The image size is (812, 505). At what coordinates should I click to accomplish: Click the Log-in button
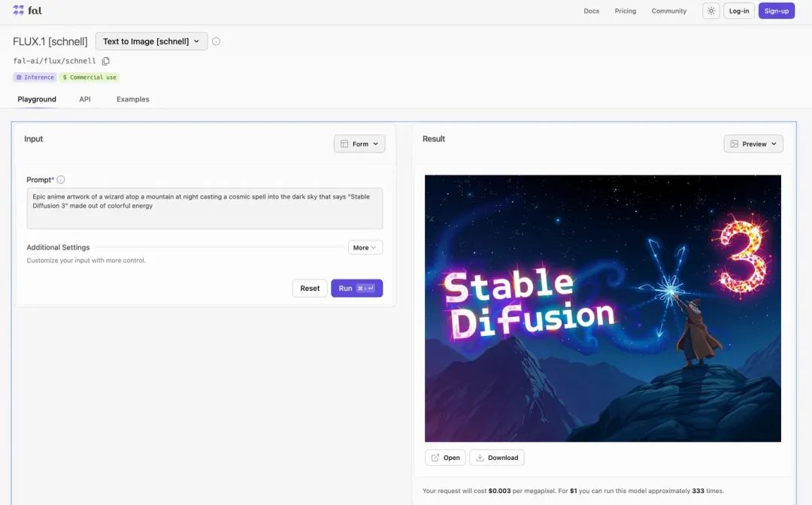[x=739, y=11]
